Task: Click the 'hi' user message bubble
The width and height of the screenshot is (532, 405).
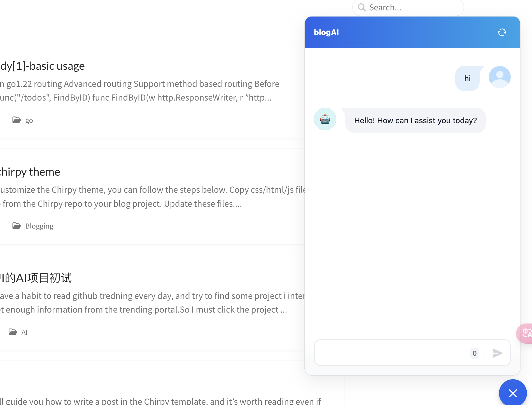Action: pyautogui.click(x=467, y=78)
